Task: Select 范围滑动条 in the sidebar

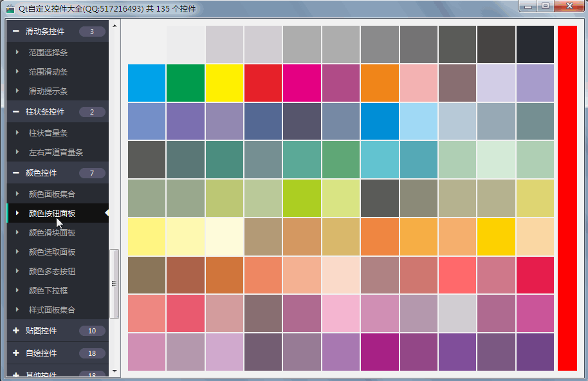Action: click(x=48, y=72)
